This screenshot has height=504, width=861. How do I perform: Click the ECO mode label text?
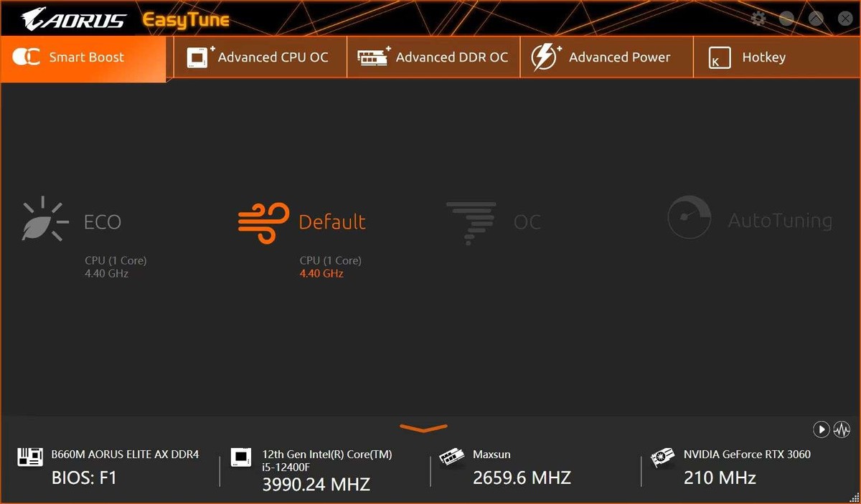tap(103, 222)
